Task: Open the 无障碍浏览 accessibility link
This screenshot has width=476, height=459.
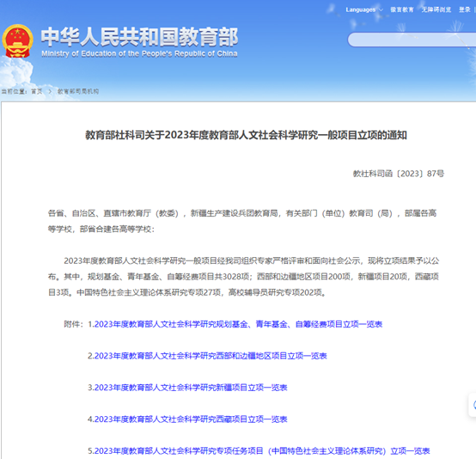Action: click(x=436, y=9)
